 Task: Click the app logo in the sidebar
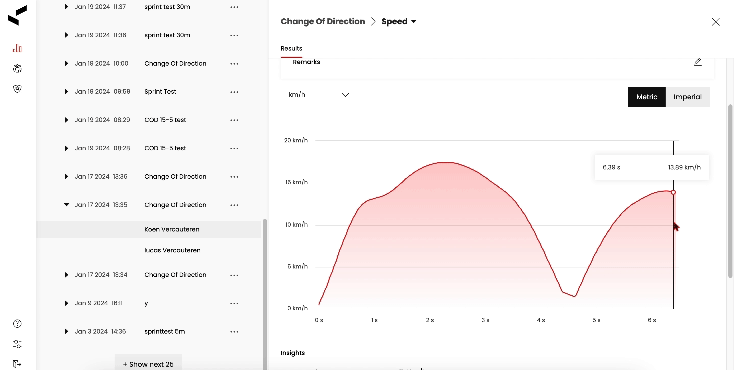click(17, 15)
